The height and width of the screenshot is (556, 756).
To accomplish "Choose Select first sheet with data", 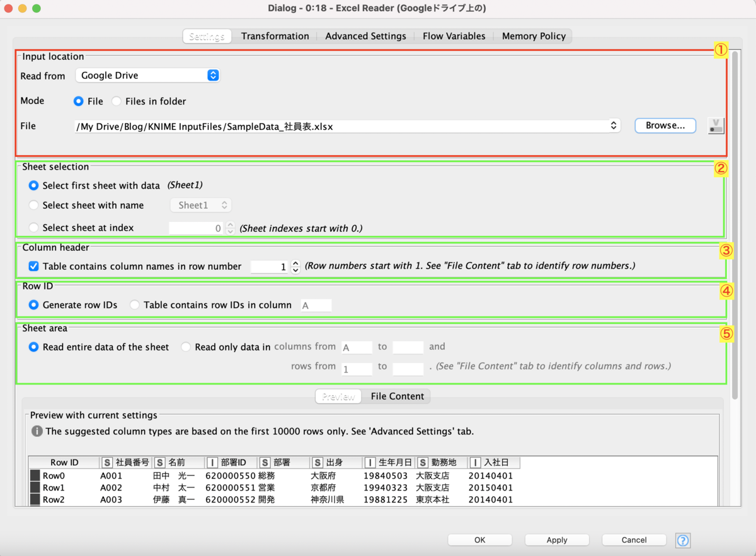I will tap(34, 185).
